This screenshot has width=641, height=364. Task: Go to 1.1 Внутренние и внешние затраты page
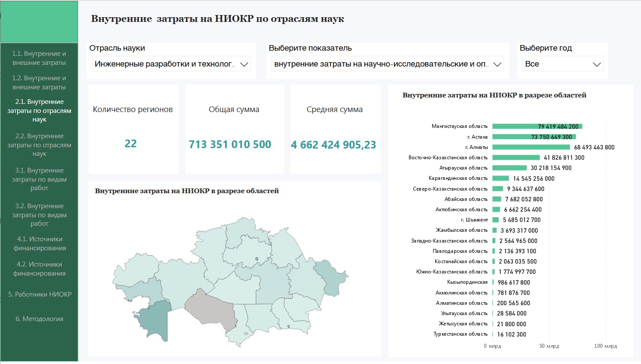[x=39, y=58]
